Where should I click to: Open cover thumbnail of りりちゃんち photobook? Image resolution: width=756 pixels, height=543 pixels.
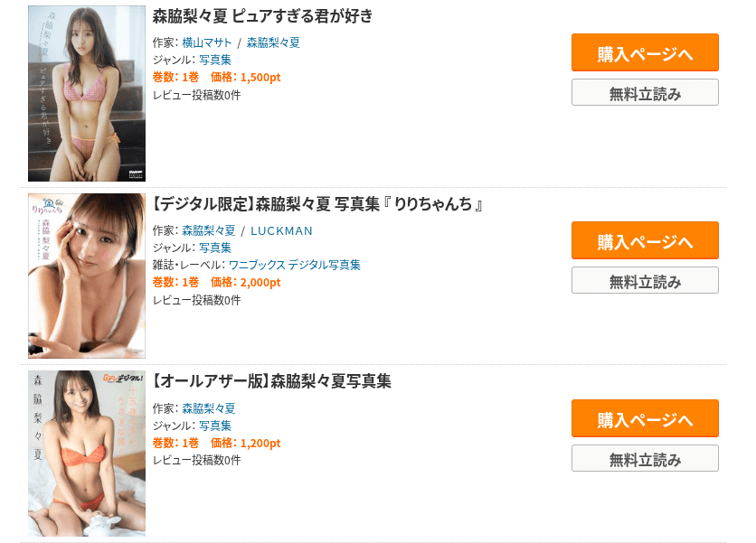(87, 276)
